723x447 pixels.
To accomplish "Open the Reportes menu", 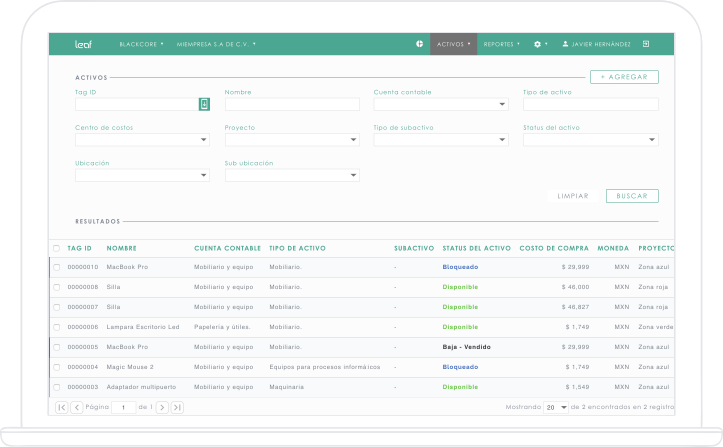I will [x=501, y=44].
